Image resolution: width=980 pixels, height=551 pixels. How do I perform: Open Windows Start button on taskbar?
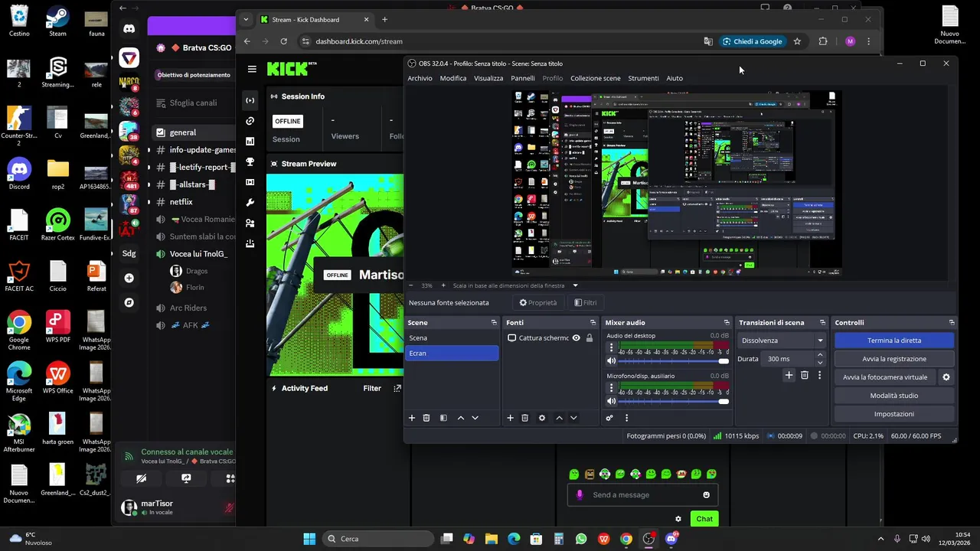click(x=309, y=539)
